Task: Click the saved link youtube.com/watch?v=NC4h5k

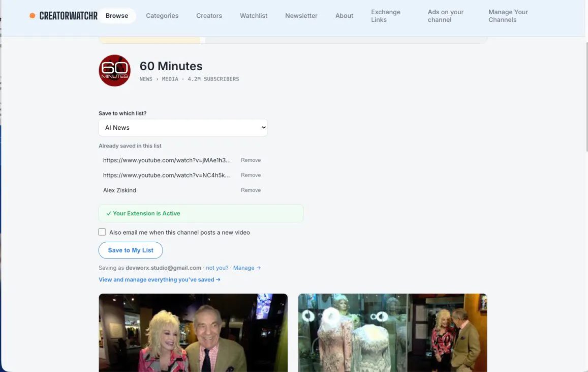Action: (167, 175)
